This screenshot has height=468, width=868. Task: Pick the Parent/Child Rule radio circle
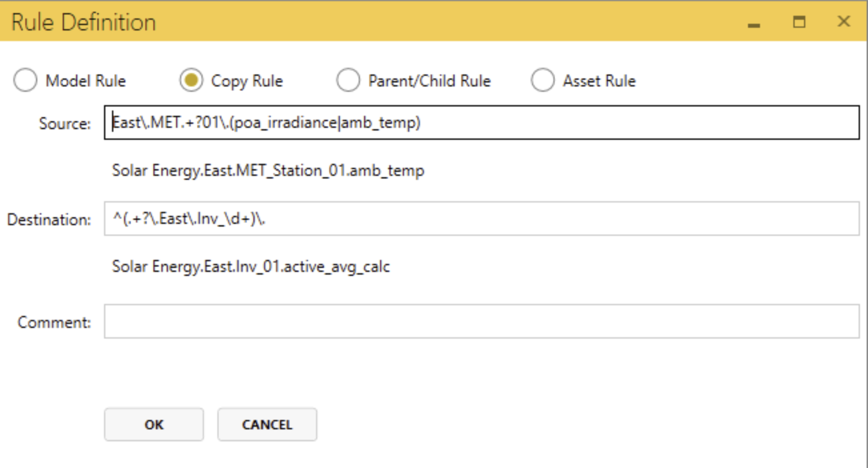pyautogui.click(x=348, y=80)
